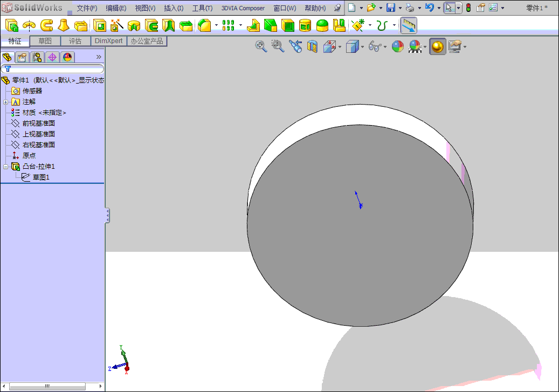559x392 pixels.
Task: Select the Extruded Cut tool
Action: click(100, 25)
